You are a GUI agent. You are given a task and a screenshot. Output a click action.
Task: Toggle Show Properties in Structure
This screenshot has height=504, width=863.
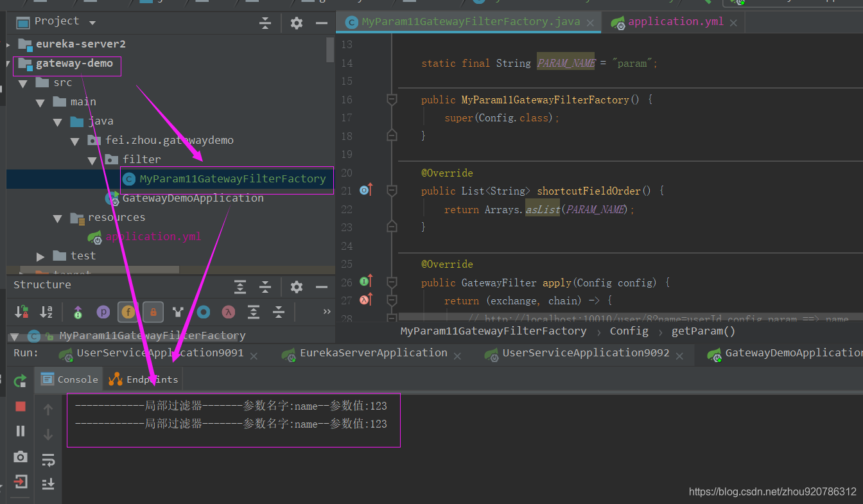click(103, 312)
